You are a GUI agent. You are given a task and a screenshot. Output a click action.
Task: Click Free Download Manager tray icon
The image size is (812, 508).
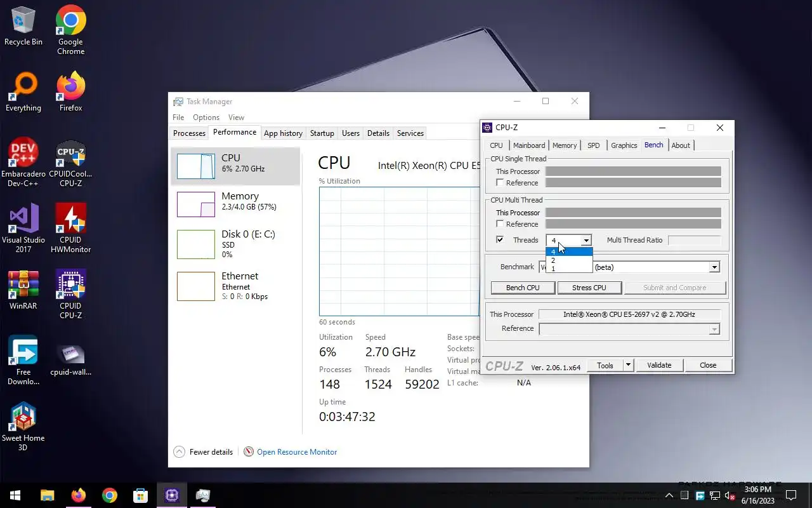(x=700, y=496)
